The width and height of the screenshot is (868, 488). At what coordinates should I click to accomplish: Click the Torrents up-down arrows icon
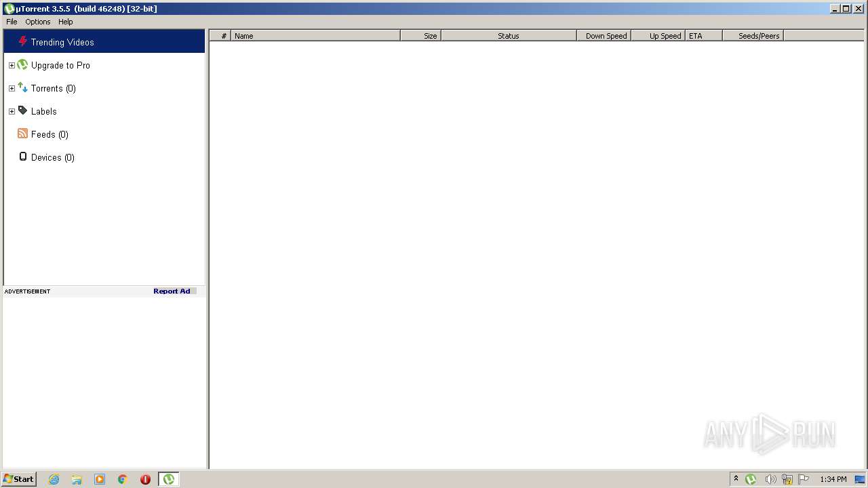(22, 87)
